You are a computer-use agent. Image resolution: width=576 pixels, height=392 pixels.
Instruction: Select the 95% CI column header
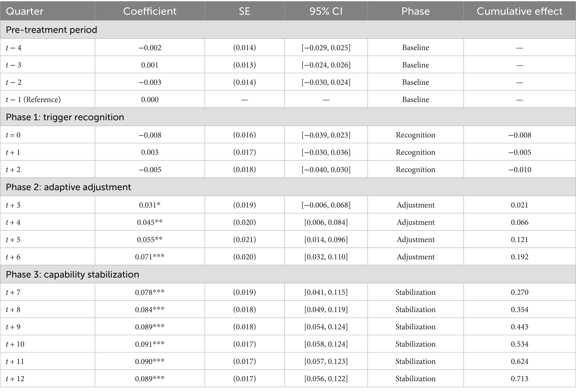click(x=326, y=11)
